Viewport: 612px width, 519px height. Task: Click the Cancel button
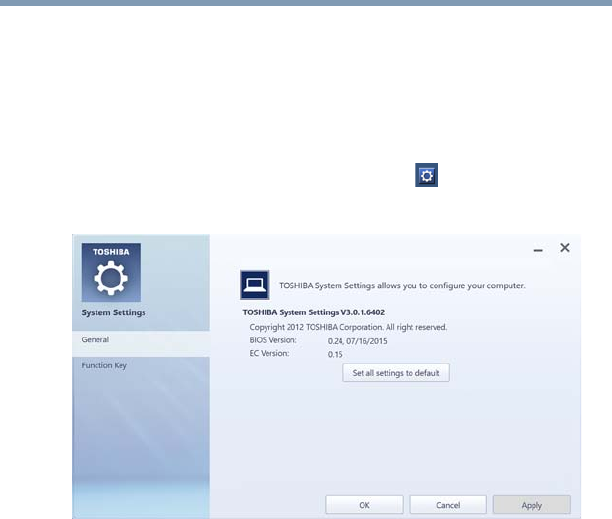448,505
